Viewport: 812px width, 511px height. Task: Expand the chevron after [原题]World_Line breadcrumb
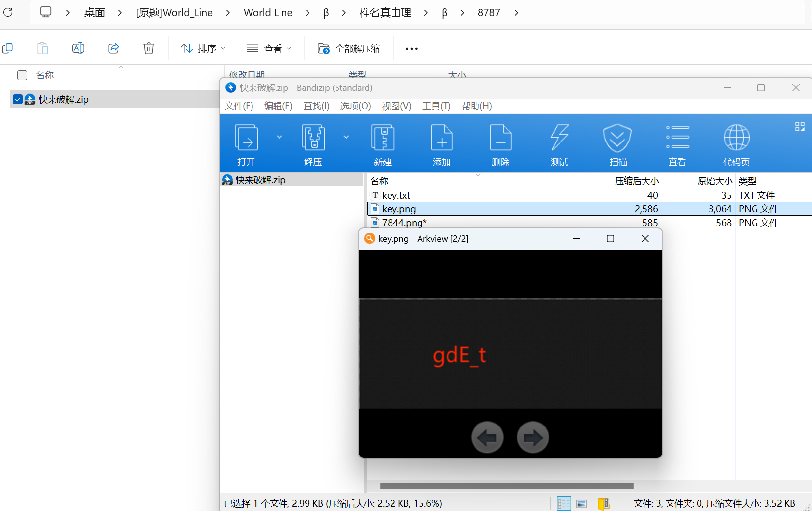click(x=228, y=13)
